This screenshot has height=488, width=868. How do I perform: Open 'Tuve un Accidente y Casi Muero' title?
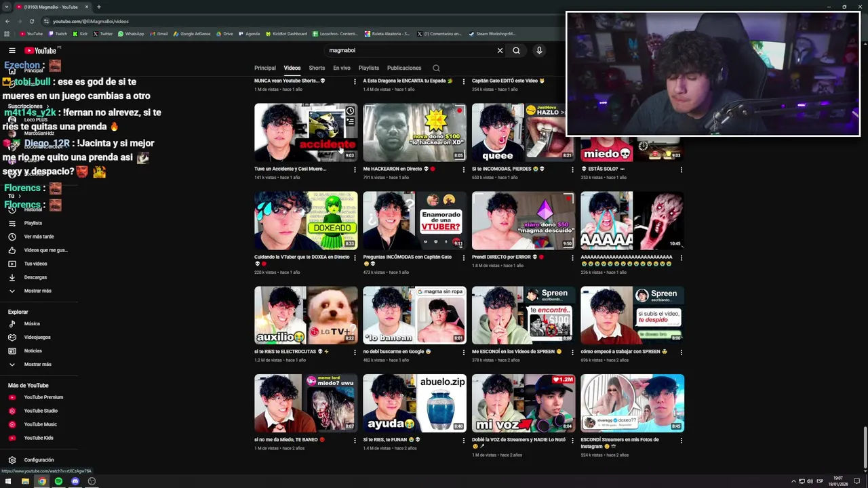(x=290, y=169)
